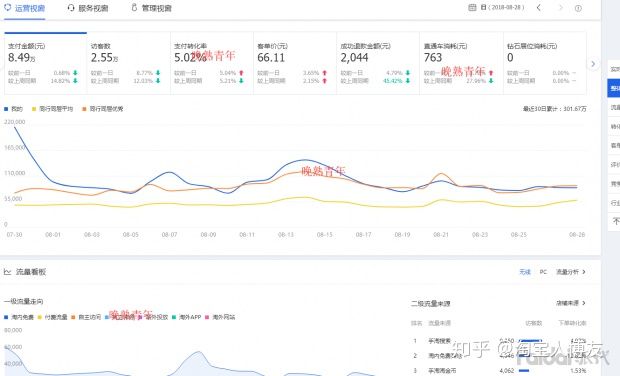
Task: Click the 访客数 column header in source table
Action: [533, 323]
